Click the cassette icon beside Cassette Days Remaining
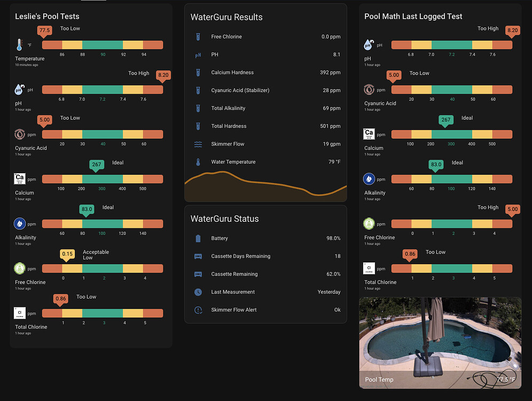Viewport: 532px width, 401px height. coord(198,256)
